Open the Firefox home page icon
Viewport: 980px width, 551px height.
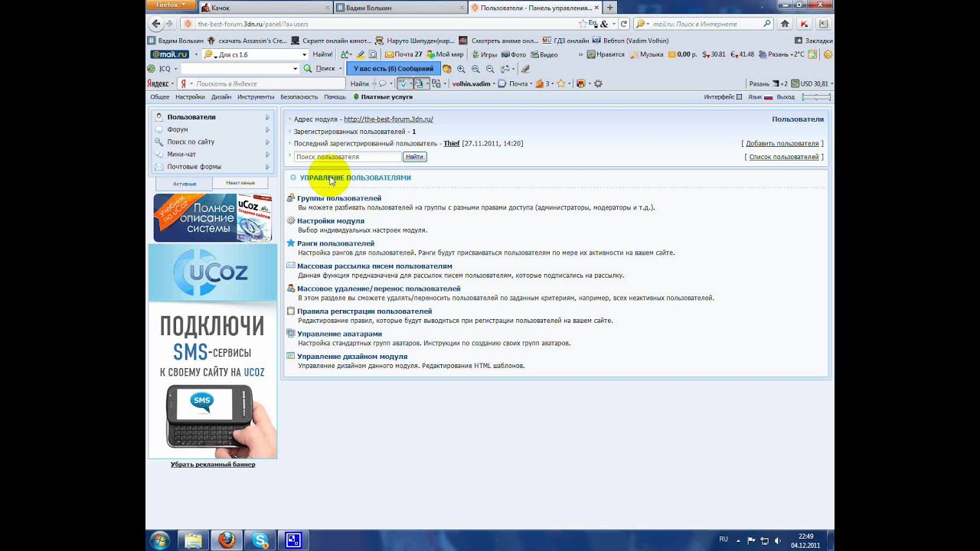pos(785,24)
